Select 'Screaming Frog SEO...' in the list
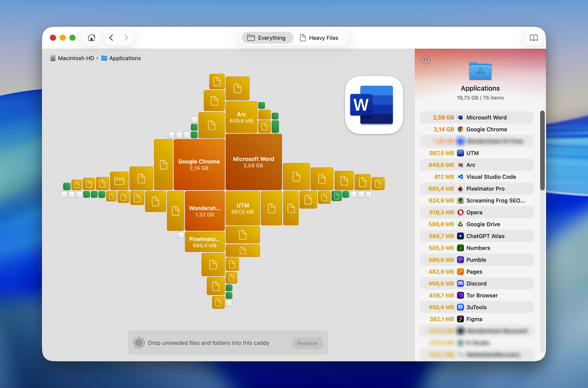The height and width of the screenshot is (388, 588). (477, 200)
